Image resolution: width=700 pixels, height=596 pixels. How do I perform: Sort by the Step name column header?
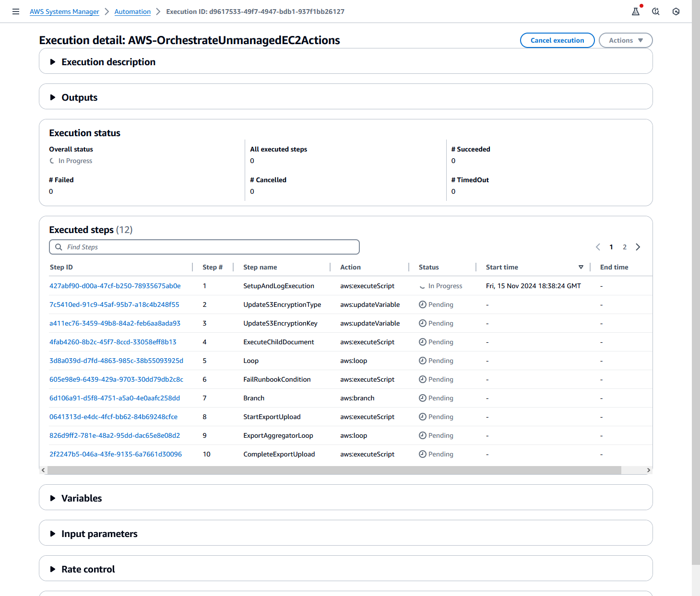(x=260, y=267)
